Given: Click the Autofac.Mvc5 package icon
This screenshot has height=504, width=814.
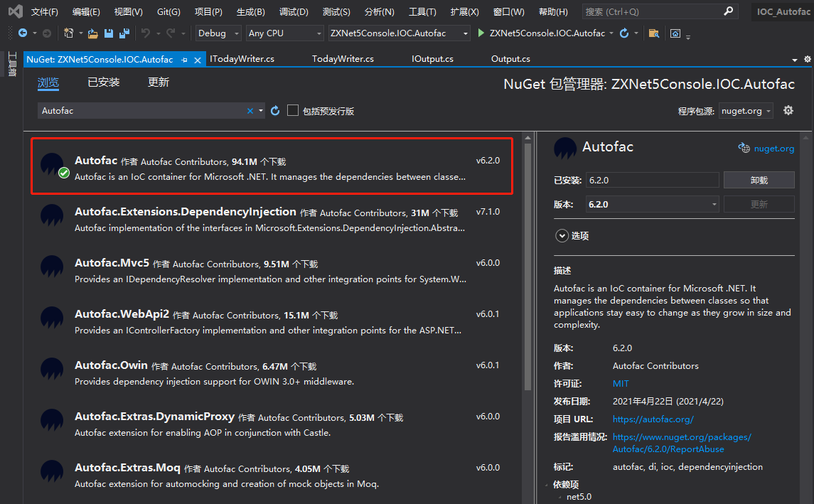Looking at the screenshot, I should pyautogui.click(x=52, y=267).
